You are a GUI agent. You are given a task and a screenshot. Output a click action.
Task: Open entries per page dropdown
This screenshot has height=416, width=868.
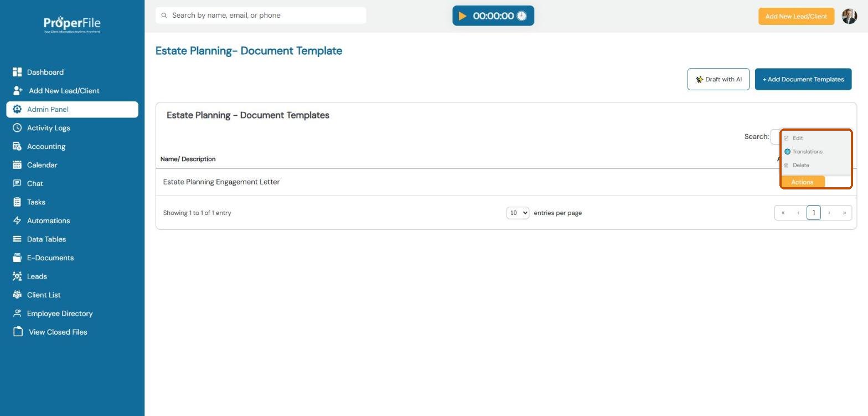point(518,213)
